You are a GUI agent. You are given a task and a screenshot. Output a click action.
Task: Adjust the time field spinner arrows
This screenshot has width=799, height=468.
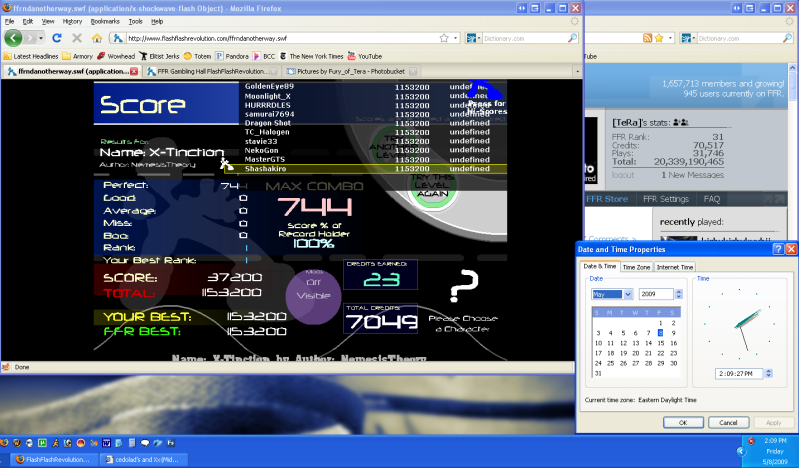[768, 374]
